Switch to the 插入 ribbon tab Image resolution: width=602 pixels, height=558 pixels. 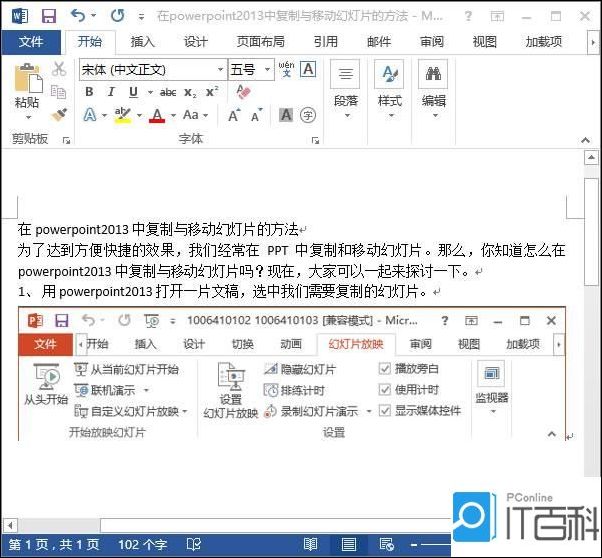[143, 42]
